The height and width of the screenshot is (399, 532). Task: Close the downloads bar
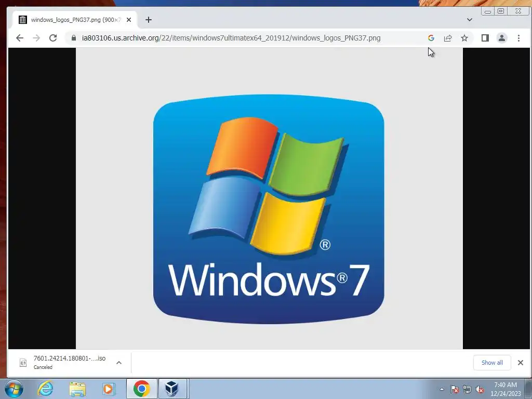point(521,363)
